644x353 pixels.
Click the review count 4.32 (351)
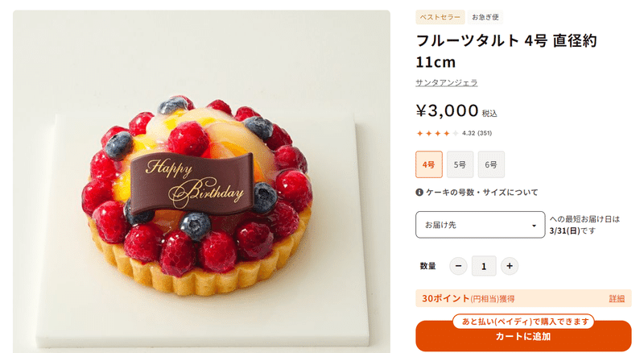[x=477, y=133]
